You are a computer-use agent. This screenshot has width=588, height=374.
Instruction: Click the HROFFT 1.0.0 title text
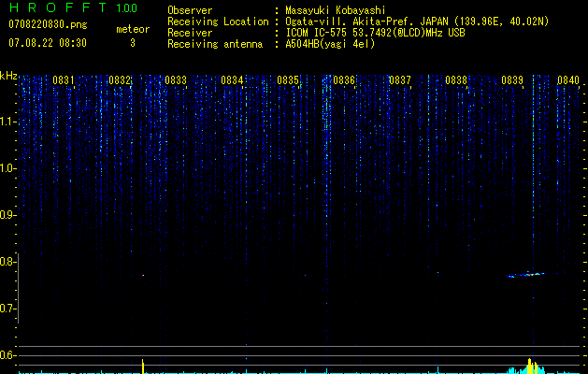(73, 7)
